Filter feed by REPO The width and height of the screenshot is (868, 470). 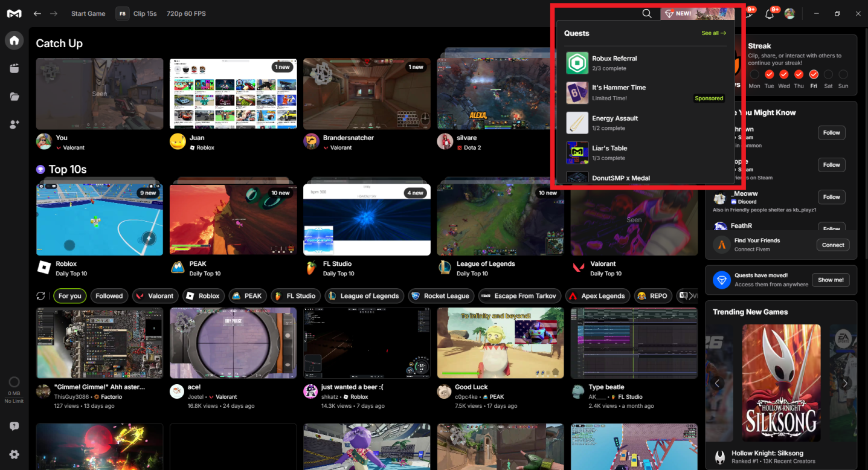(652, 296)
